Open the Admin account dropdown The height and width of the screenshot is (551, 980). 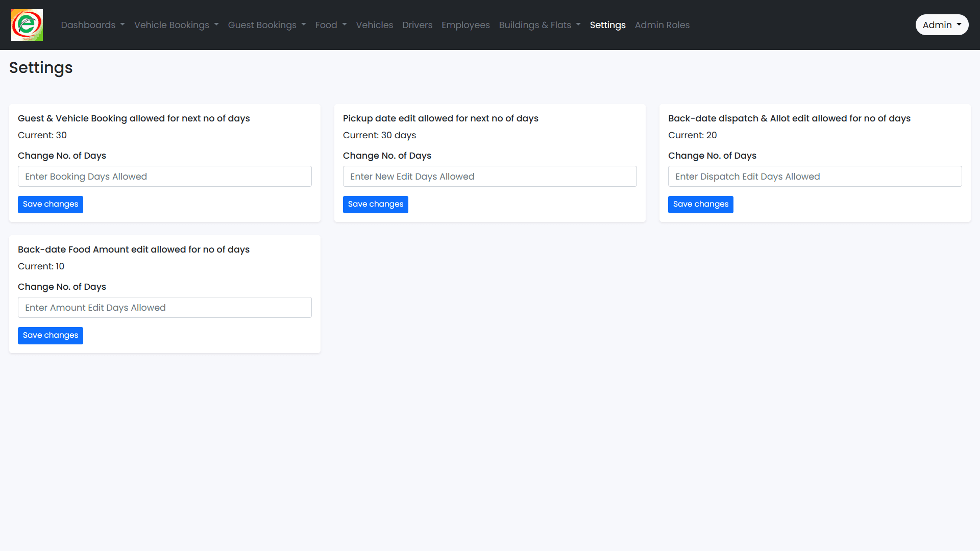942,24
